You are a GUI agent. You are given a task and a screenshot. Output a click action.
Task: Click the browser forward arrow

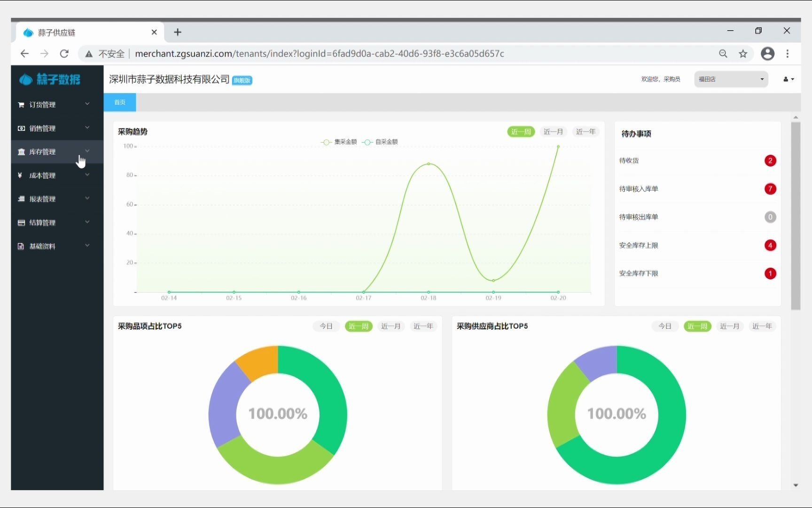[x=44, y=54]
